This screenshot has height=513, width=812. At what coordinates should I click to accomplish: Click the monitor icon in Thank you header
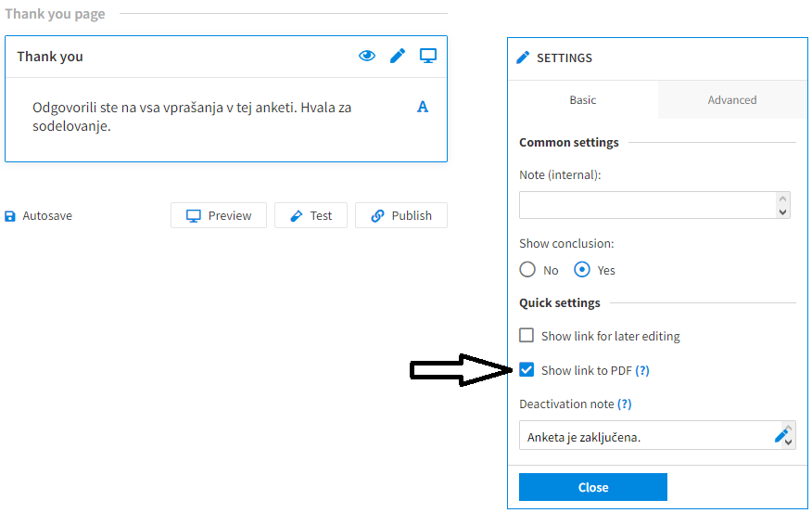pos(427,56)
